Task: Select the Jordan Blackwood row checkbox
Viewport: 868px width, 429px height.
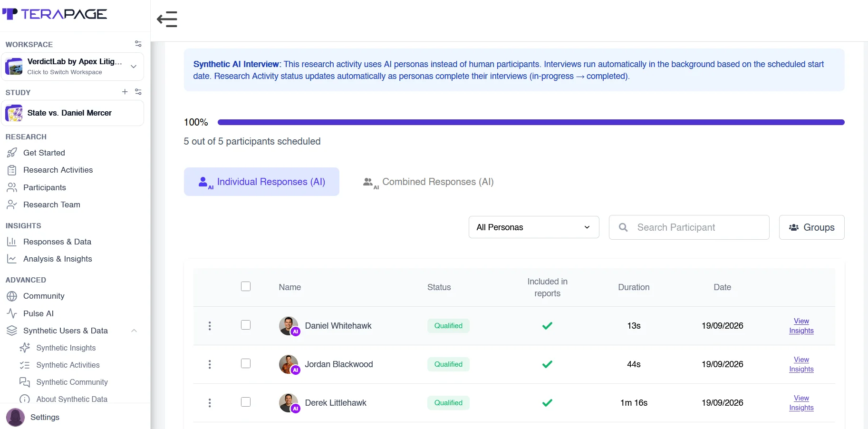Action: [246, 363]
